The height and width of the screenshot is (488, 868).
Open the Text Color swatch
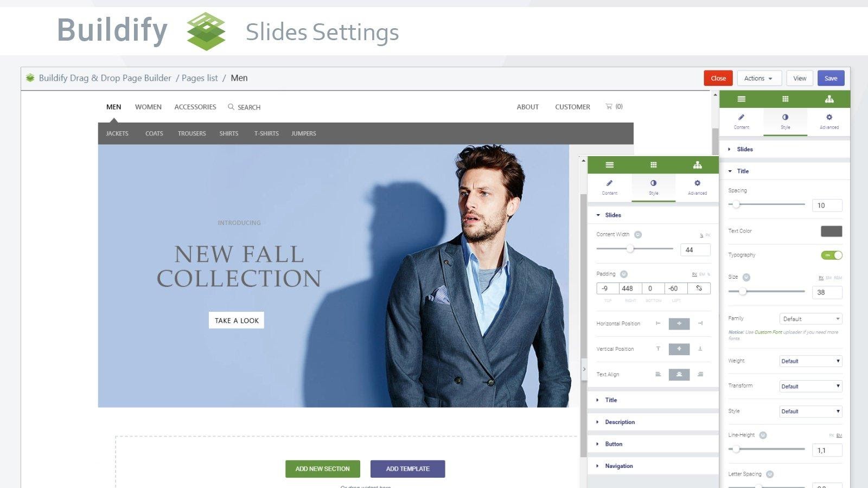coord(831,232)
